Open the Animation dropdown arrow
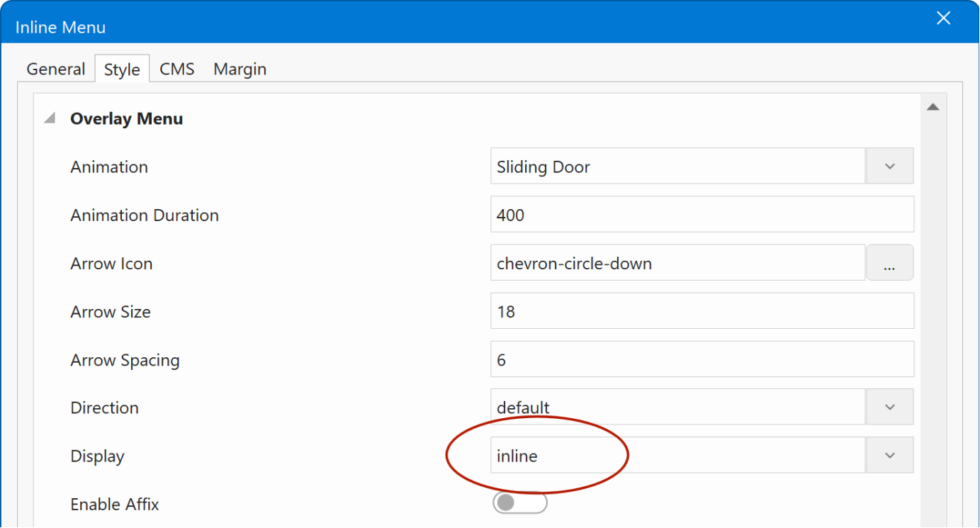 (x=890, y=167)
